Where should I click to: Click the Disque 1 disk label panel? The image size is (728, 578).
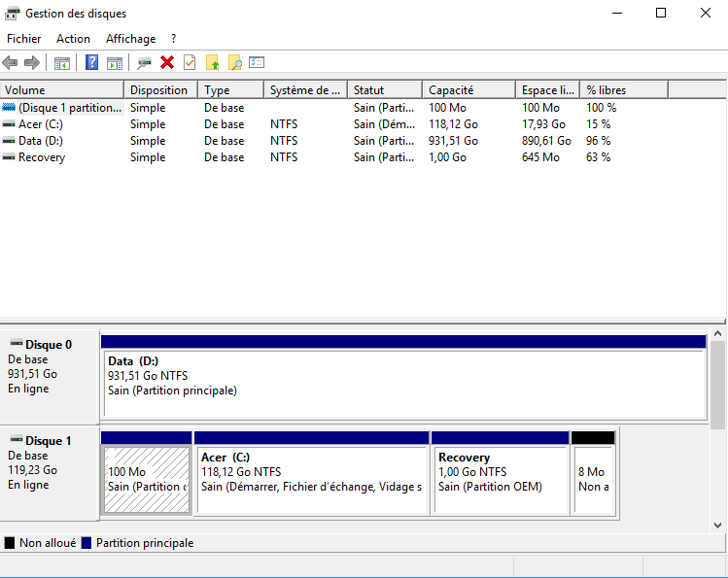pyautogui.click(x=50, y=472)
